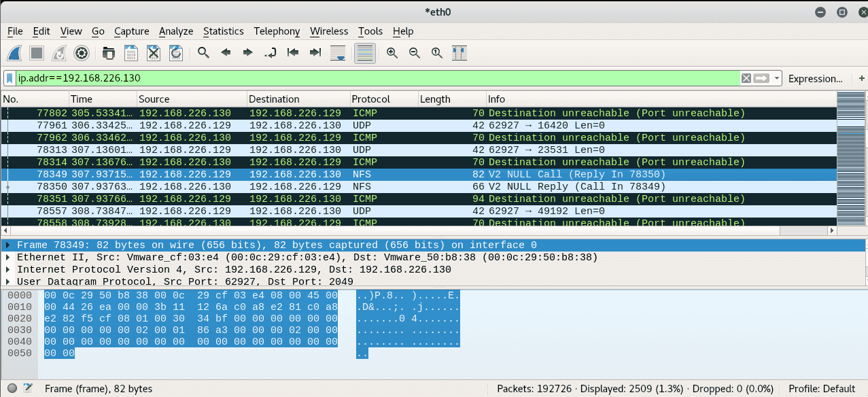This screenshot has width=868, height=397.
Task: Open the Find Packet tool
Action: click(x=203, y=53)
